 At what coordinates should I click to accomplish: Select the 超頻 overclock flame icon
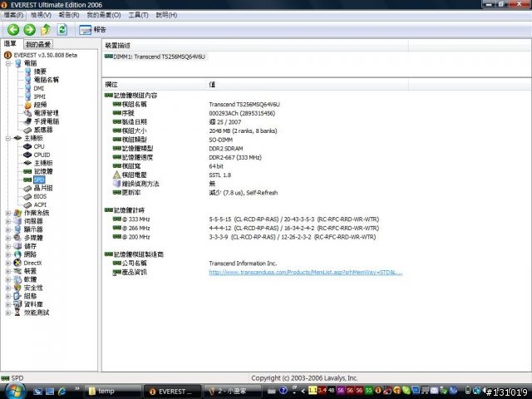pos(27,105)
